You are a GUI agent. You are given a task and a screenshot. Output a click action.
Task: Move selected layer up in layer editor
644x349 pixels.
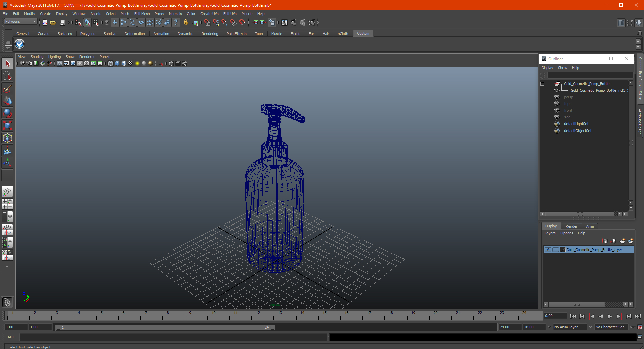pos(605,241)
